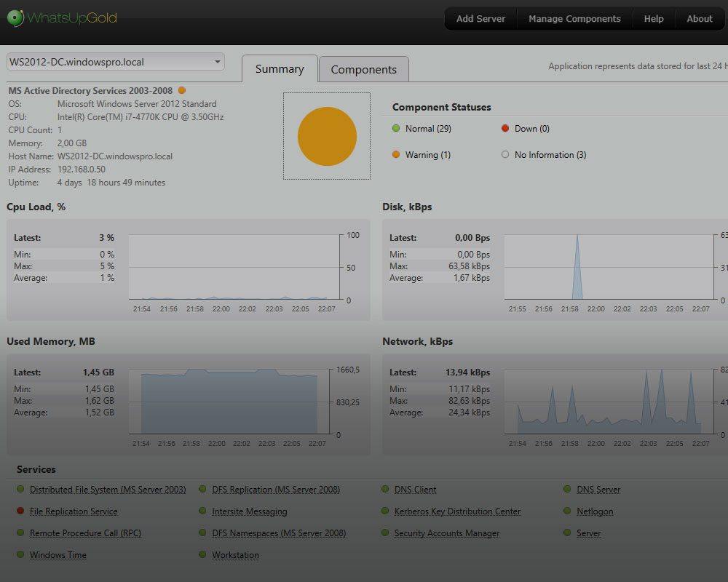Click the Network max value 82,63 kBps
Viewport: 728px width, 582px height.
pos(469,401)
